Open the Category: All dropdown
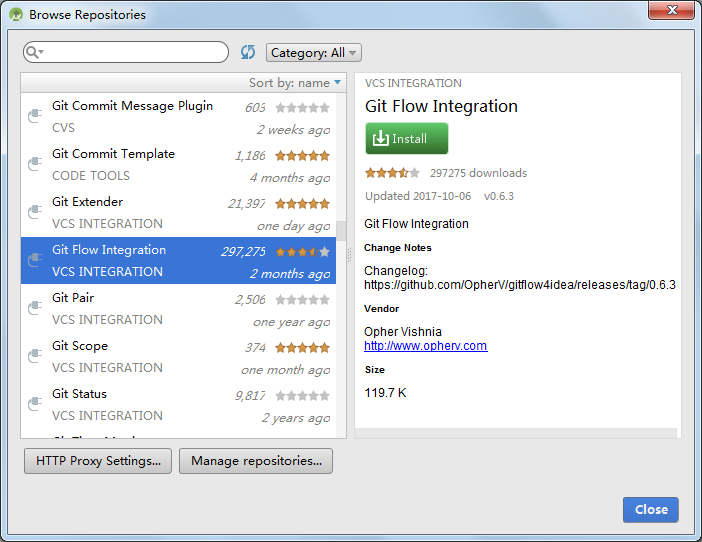 313,53
